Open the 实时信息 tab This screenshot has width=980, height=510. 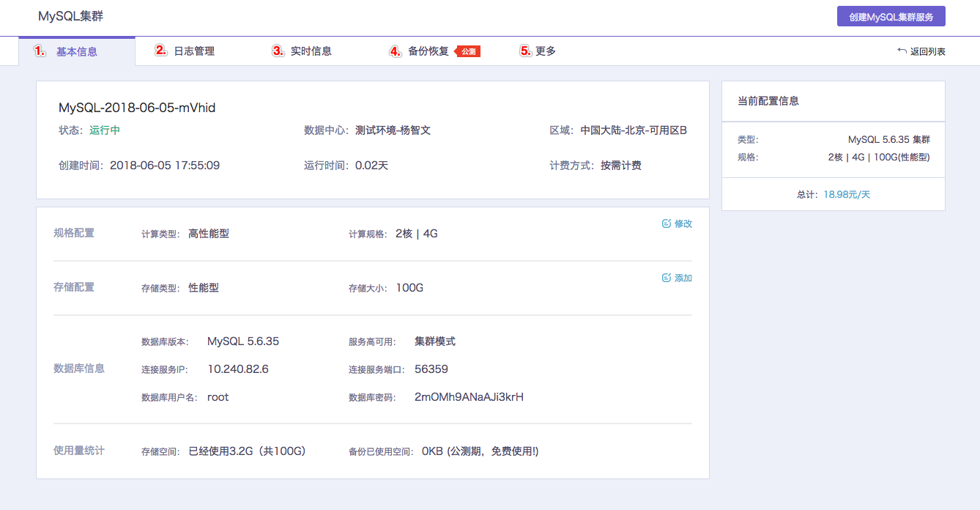(311, 51)
